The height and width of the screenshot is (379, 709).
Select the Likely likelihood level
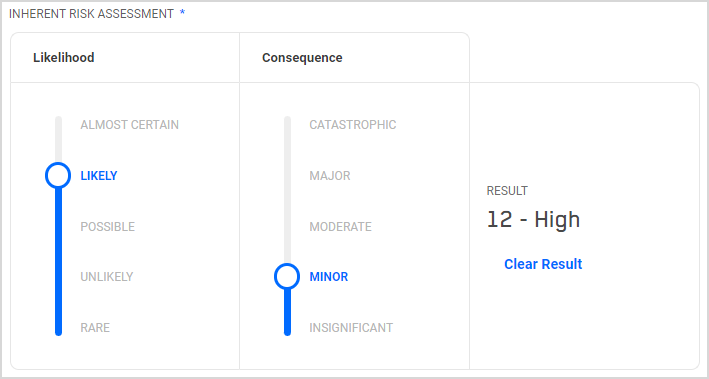tap(99, 176)
